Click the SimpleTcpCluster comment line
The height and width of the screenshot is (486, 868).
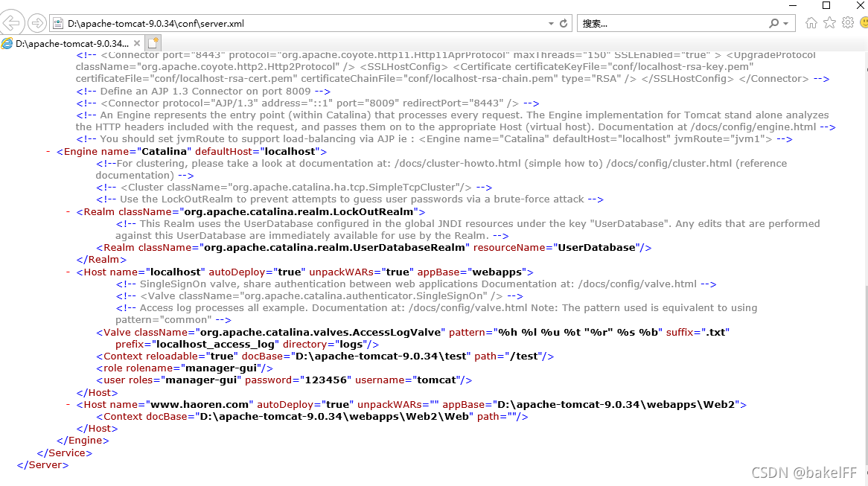(x=294, y=188)
